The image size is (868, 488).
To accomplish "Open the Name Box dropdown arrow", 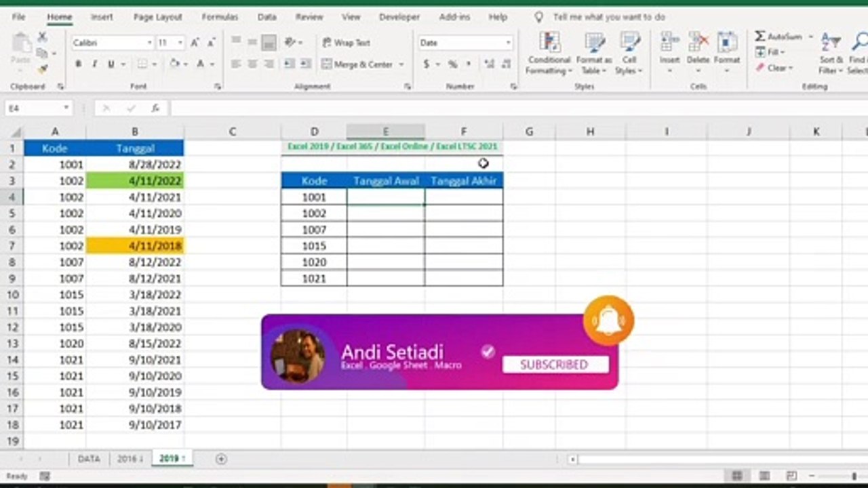I will click(66, 108).
